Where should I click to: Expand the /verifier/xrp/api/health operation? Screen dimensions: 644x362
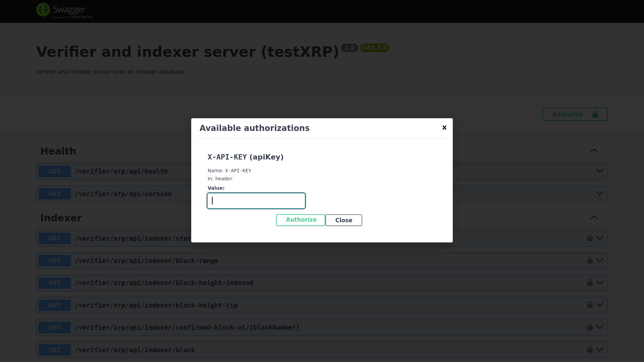pos(599,171)
